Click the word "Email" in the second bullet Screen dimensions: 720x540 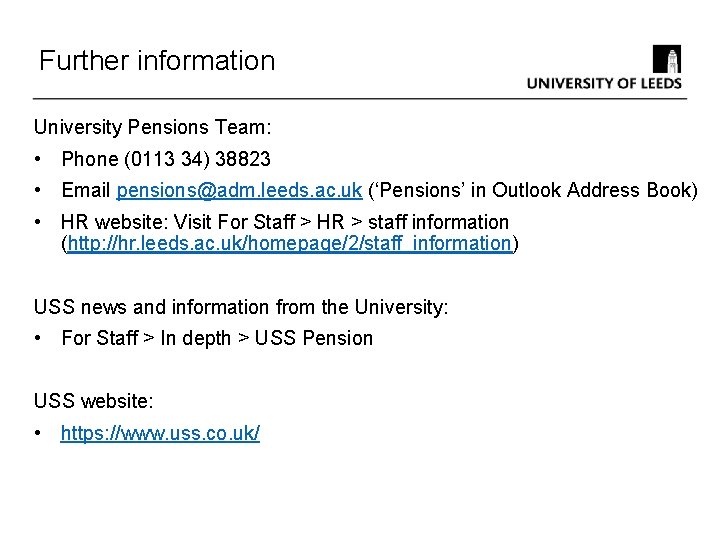86,190
